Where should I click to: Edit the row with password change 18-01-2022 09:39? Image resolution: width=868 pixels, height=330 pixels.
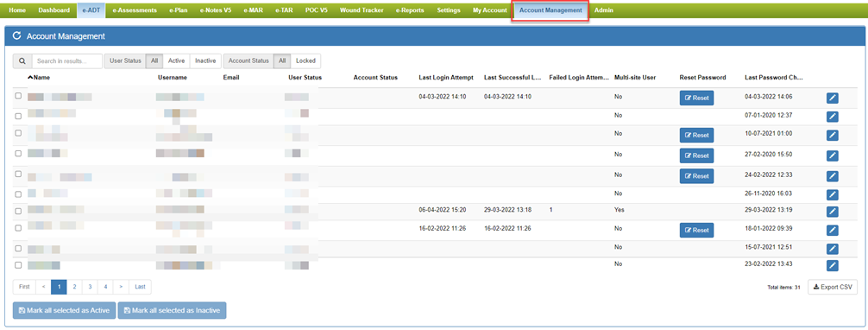point(833,230)
